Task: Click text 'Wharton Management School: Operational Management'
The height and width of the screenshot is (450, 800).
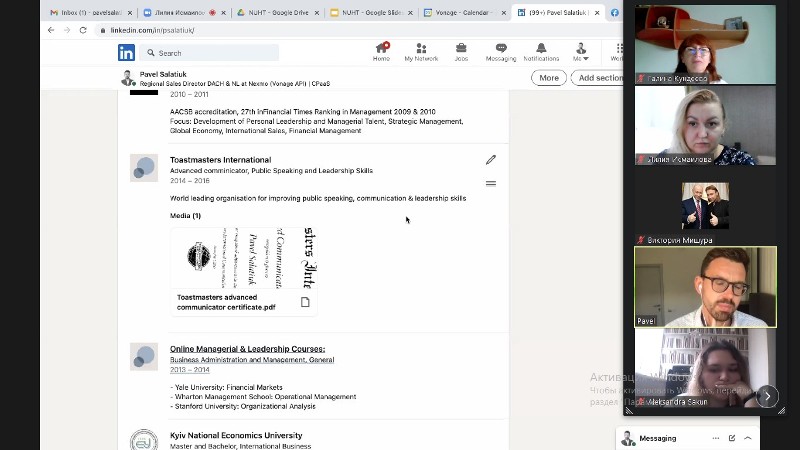Action: click(x=265, y=396)
